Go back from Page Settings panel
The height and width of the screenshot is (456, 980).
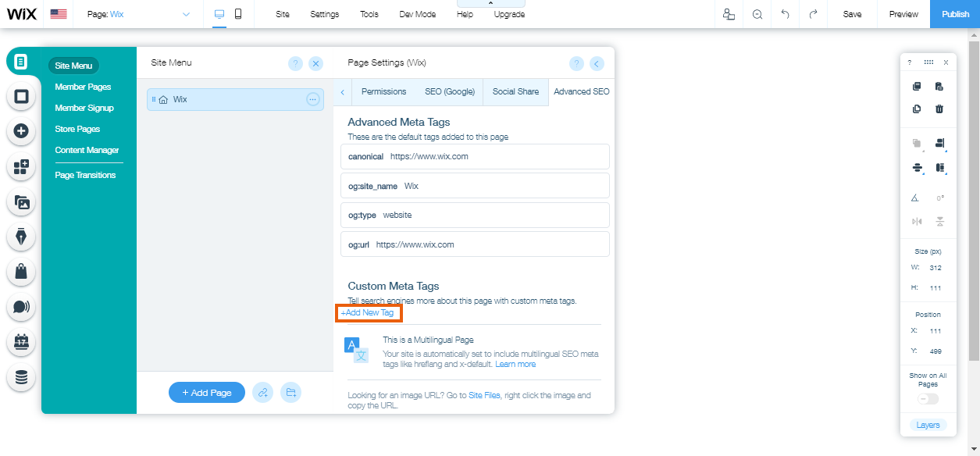tap(597, 64)
